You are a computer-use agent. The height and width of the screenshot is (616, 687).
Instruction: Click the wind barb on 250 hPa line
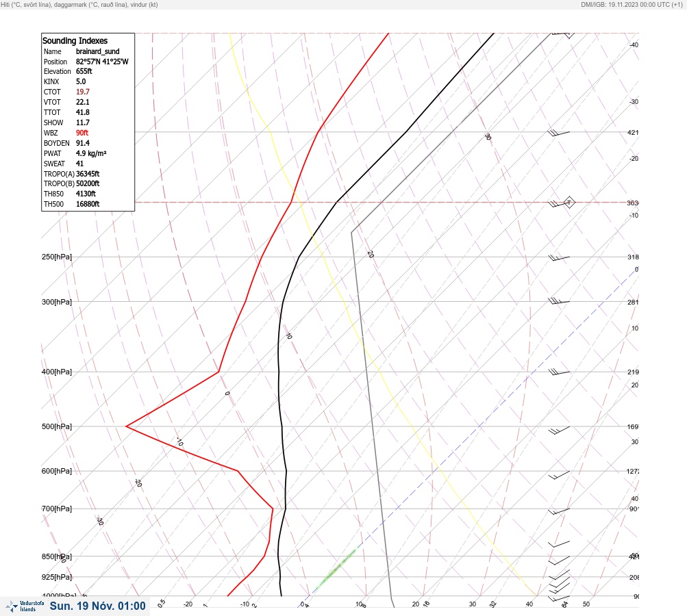click(559, 258)
